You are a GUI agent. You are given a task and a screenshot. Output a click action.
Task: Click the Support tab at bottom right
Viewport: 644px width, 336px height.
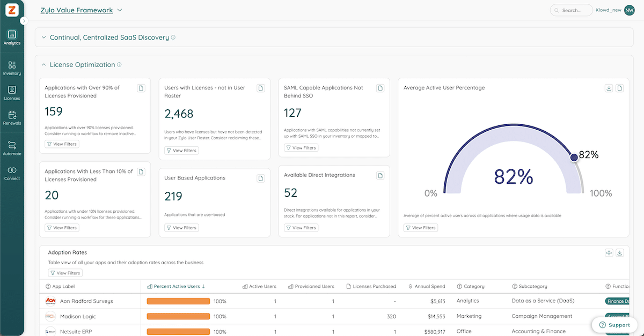(x=615, y=325)
